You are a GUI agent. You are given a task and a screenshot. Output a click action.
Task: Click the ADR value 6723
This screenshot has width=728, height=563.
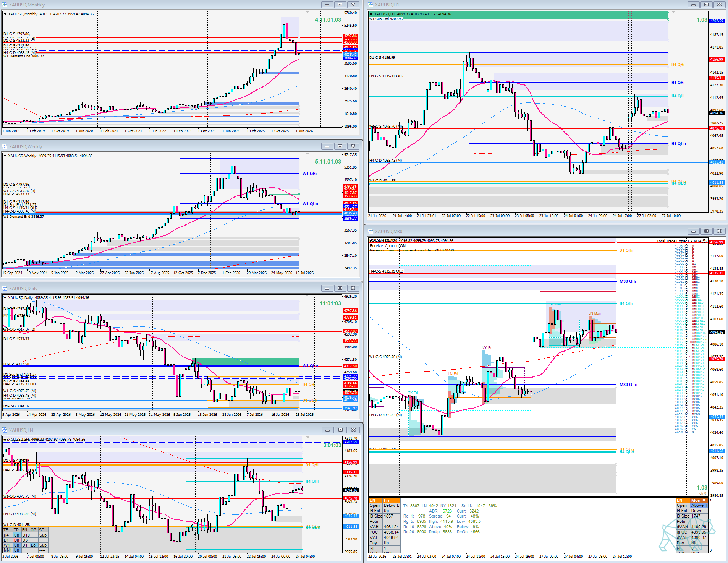tap(447, 511)
